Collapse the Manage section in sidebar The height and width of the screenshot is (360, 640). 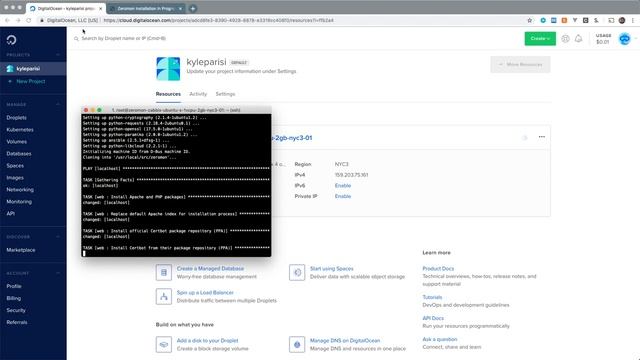pos(58,104)
